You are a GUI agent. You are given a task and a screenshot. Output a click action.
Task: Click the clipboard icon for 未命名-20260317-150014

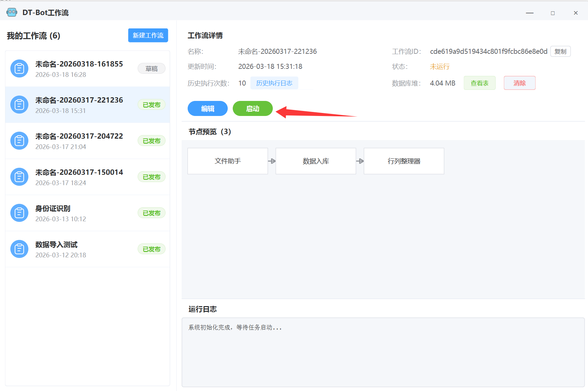click(19, 177)
